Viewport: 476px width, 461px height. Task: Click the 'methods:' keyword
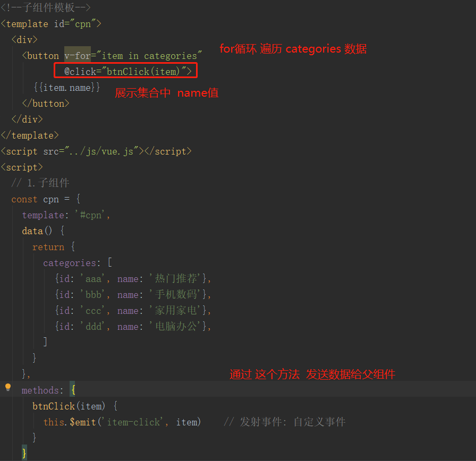[42, 390]
